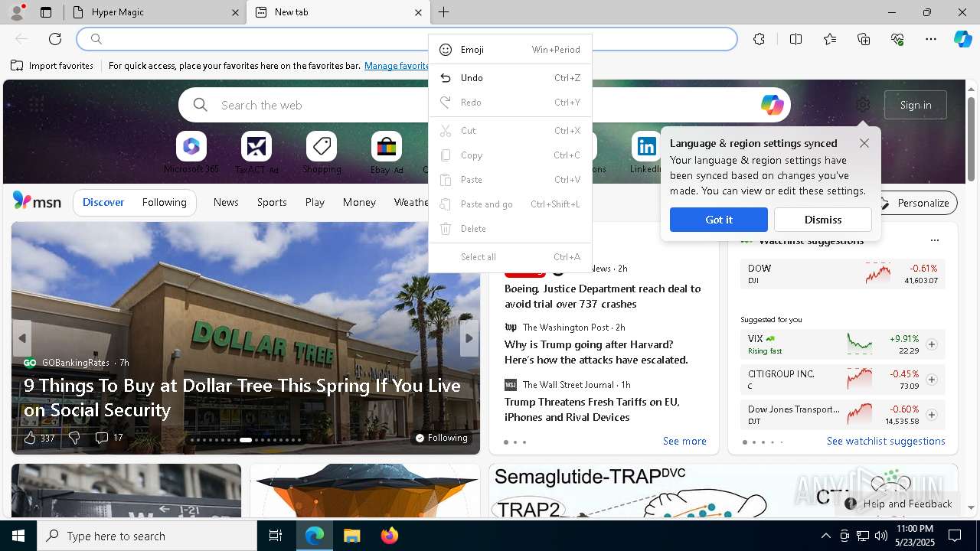This screenshot has height=551, width=980.
Task: Open Windows Start menu
Action: (x=18, y=536)
